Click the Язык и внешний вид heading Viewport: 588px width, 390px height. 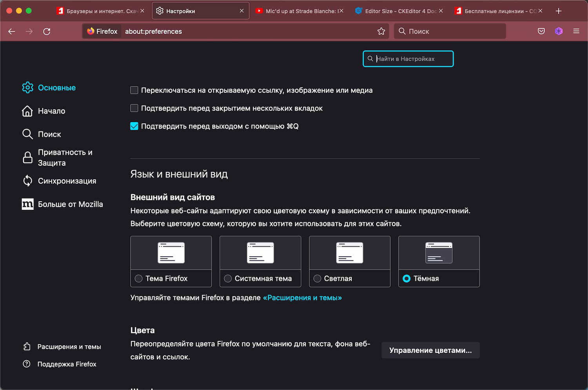pos(179,174)
